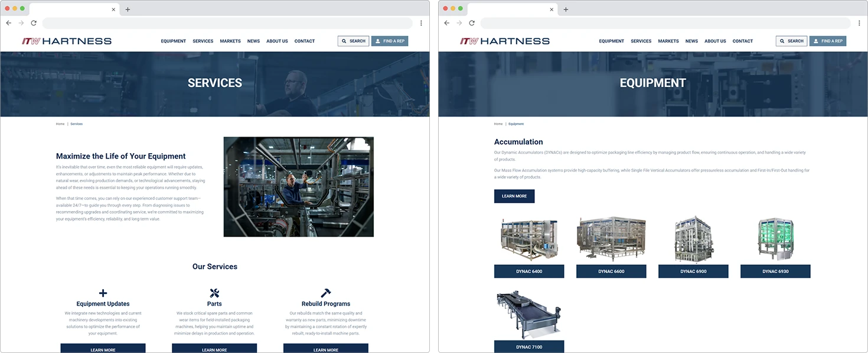
Task: Select ABOUT US in the navigation bar
Action: coord(277,41)
